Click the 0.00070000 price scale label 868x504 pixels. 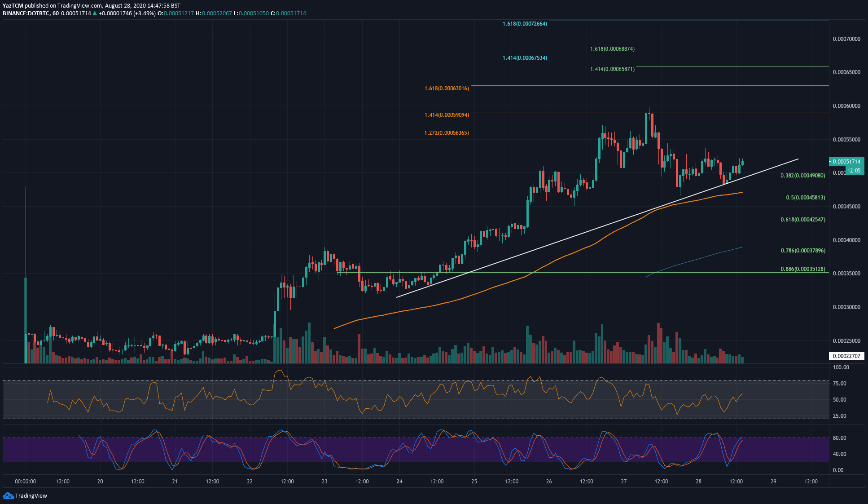[846, 39]
